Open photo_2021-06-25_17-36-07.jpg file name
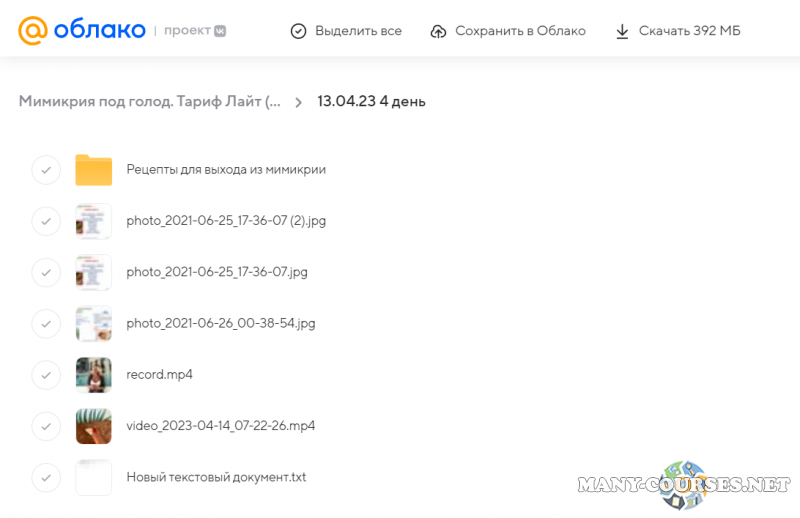The height and width of the screenshot is (518, 800). [x=216, y=272]
